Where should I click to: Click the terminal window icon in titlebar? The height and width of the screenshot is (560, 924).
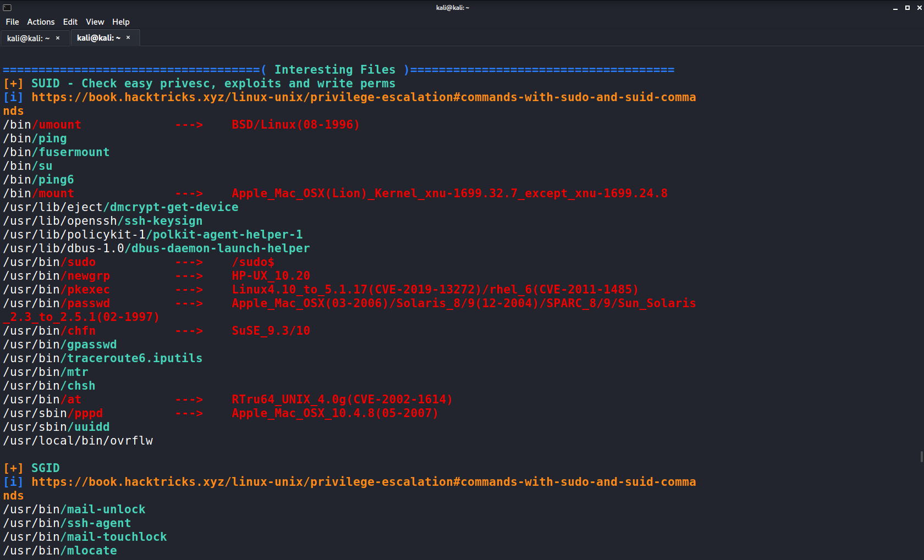pyautogui.click(x=6, y=7)
